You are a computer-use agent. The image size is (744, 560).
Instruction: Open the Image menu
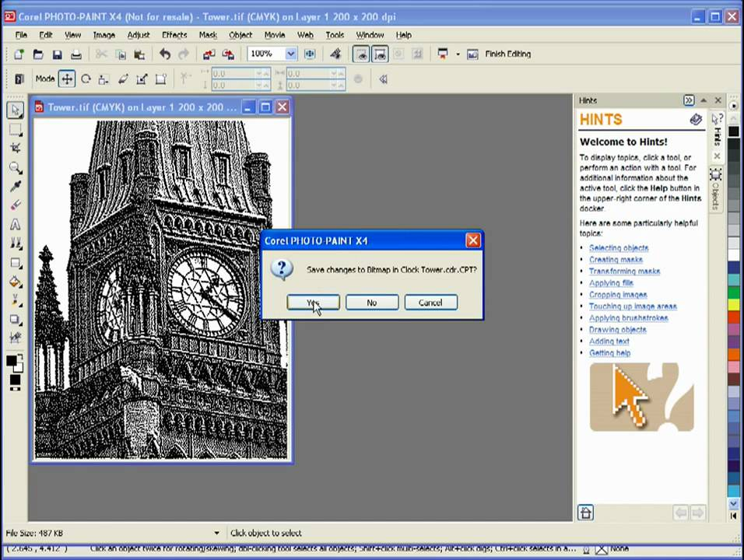pyautogui.click(x=104, y=35)
